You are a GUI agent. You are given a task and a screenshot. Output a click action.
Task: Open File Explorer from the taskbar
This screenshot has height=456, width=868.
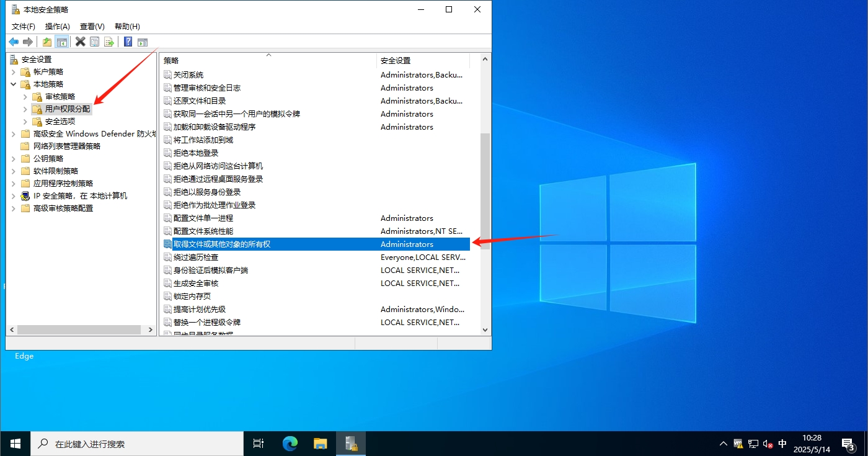point(320,444)
